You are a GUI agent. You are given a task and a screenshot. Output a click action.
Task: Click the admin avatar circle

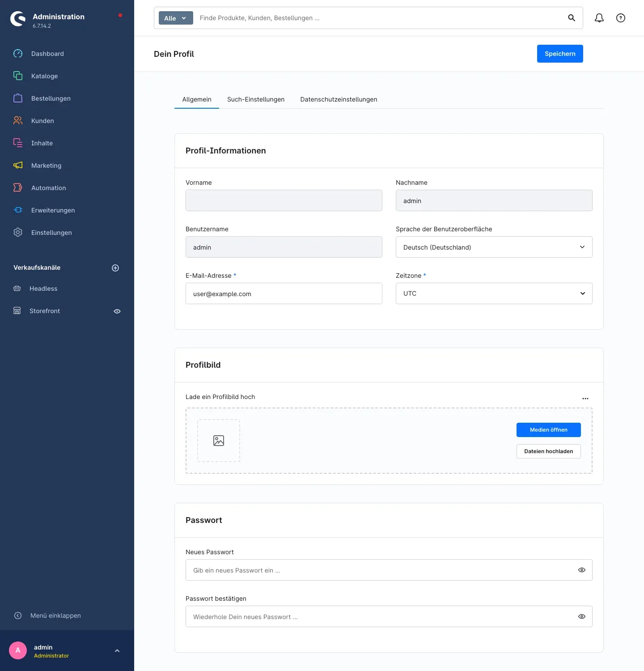tap(18, 650)
